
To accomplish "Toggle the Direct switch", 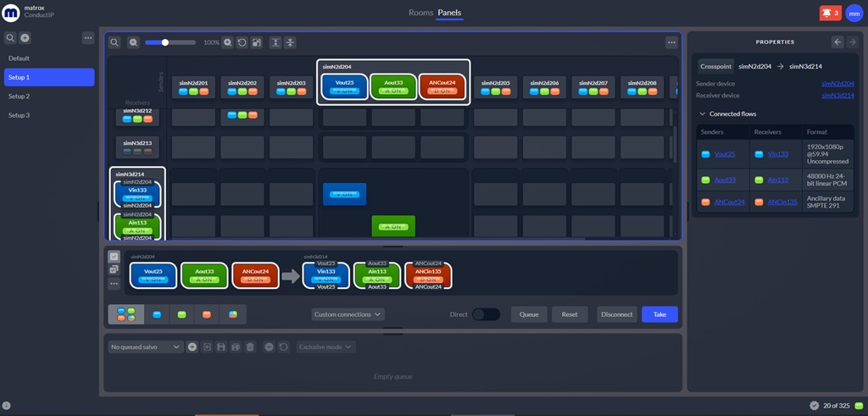I will coord(486,314).
